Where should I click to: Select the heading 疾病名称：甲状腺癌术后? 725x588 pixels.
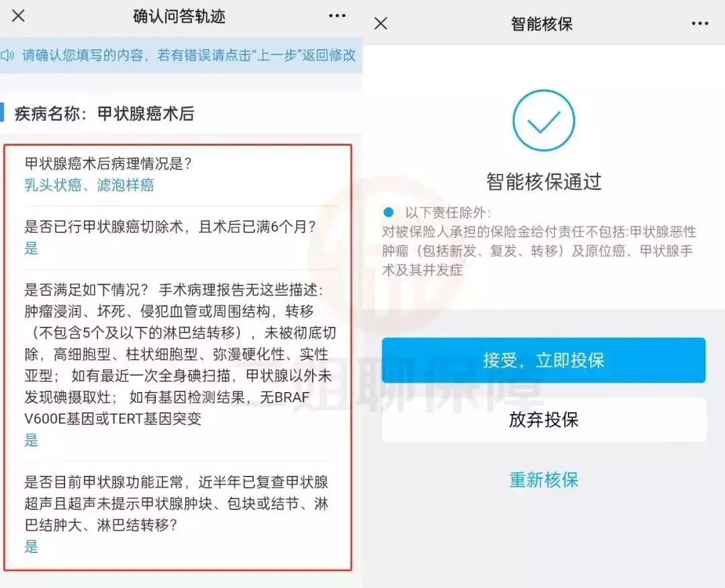point(104,113)
